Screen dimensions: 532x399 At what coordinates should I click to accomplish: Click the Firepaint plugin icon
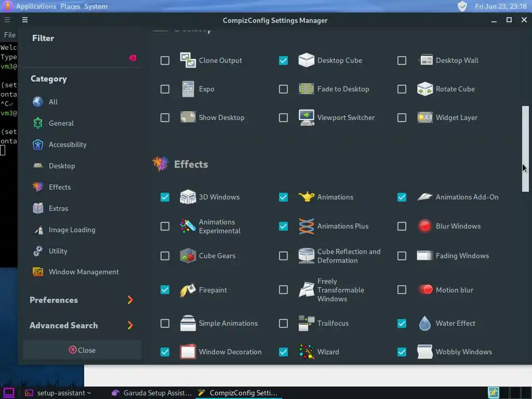coord(188,290)
